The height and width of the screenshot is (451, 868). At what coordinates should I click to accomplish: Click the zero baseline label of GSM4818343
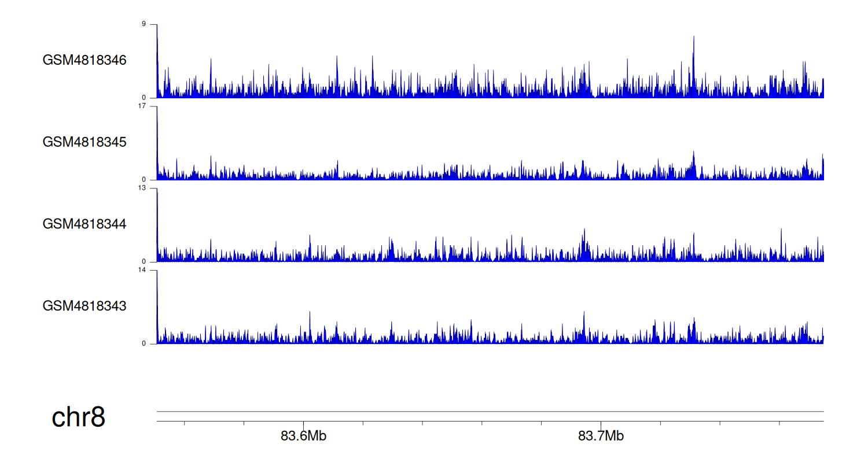[152, 343]
